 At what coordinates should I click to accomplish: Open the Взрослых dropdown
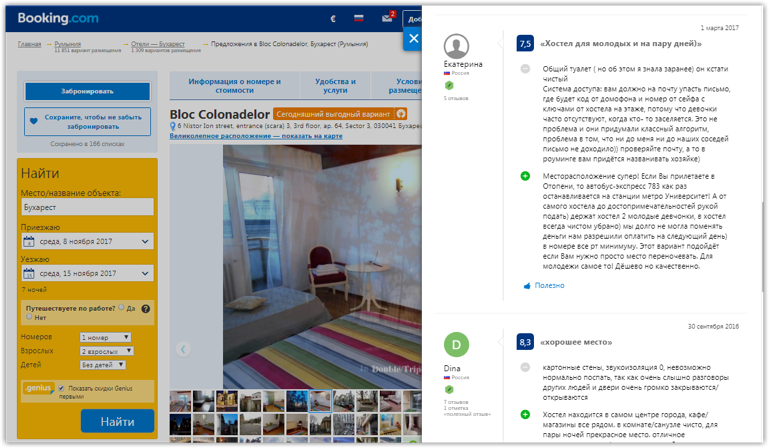[x=106, y=351]
